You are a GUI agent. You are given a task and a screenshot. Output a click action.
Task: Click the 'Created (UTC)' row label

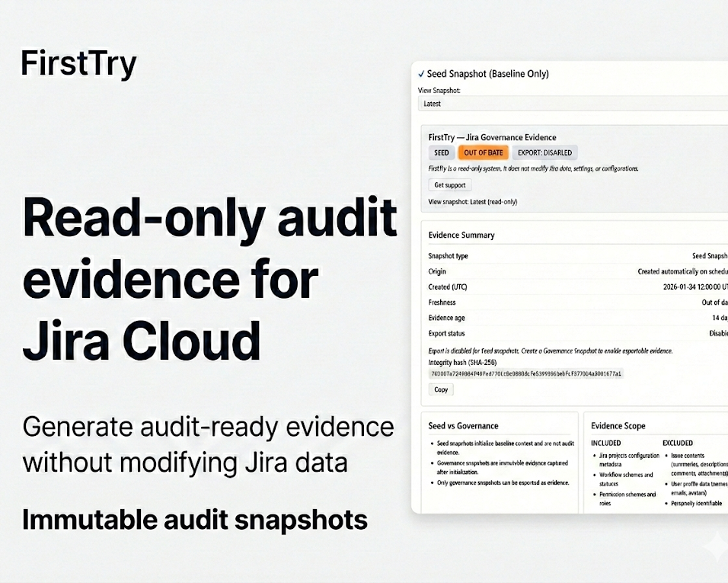coord(448,287)
